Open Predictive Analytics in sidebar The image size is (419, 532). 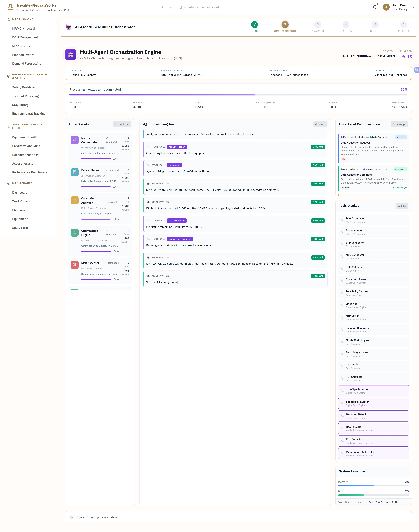tap(26, 146)
